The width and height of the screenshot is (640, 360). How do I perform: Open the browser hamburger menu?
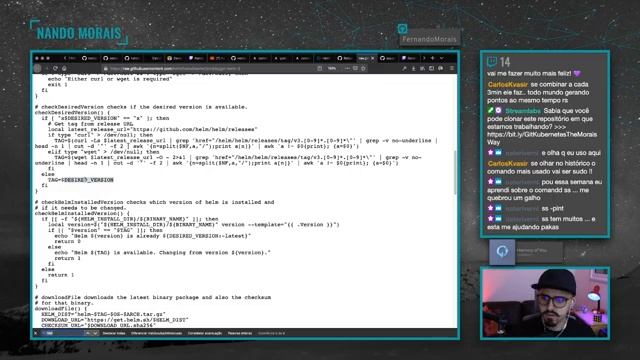(451, 69)
